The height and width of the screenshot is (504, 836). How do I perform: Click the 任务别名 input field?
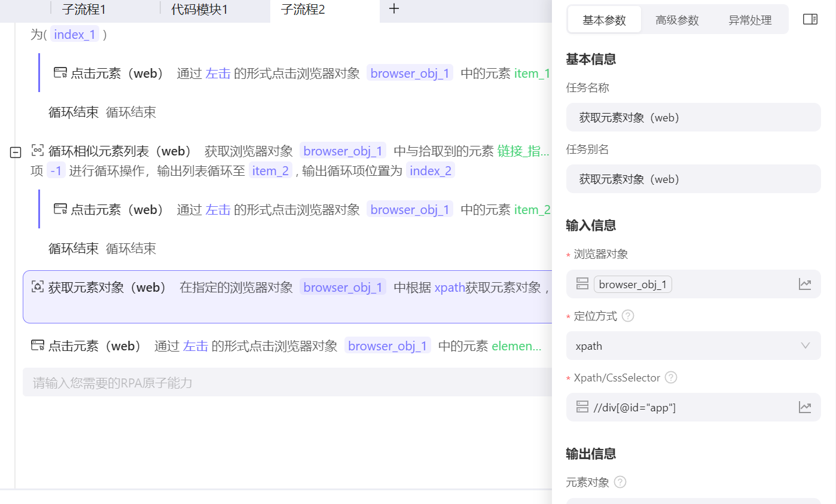tap(693, 179)
